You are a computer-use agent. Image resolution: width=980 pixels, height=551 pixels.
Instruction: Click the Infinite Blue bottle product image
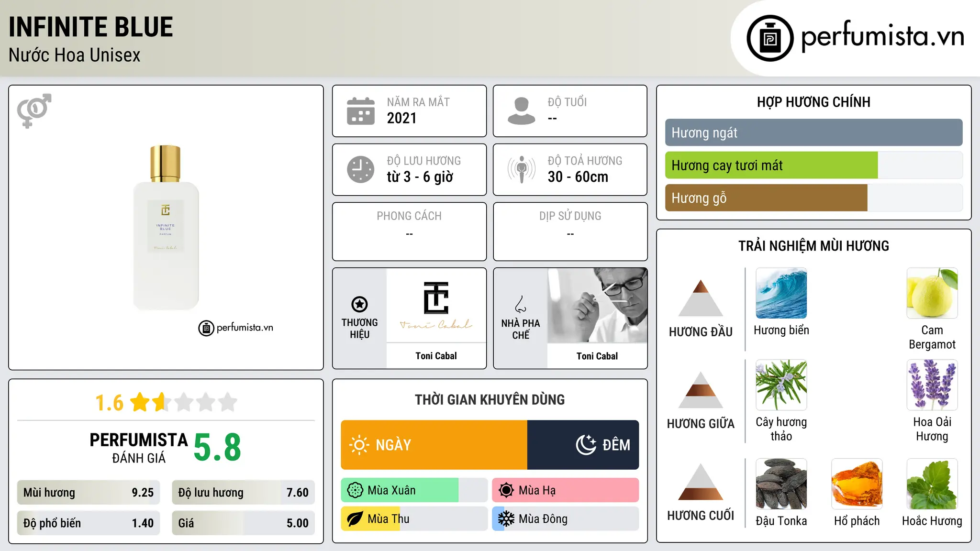coord(166,227)
